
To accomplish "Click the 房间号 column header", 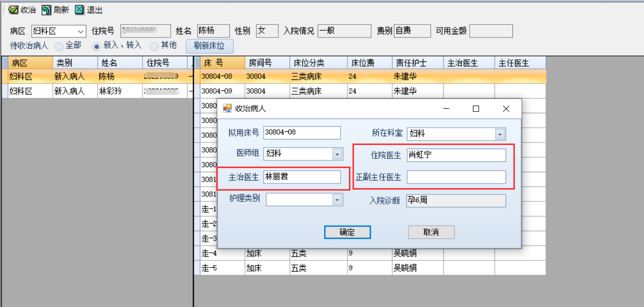I will point(267,63).
